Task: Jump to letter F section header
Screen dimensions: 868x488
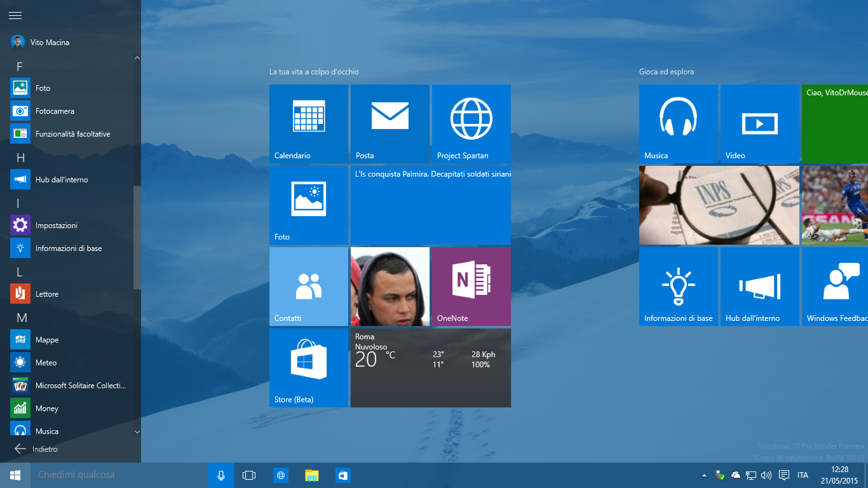Action: [20, 66]
